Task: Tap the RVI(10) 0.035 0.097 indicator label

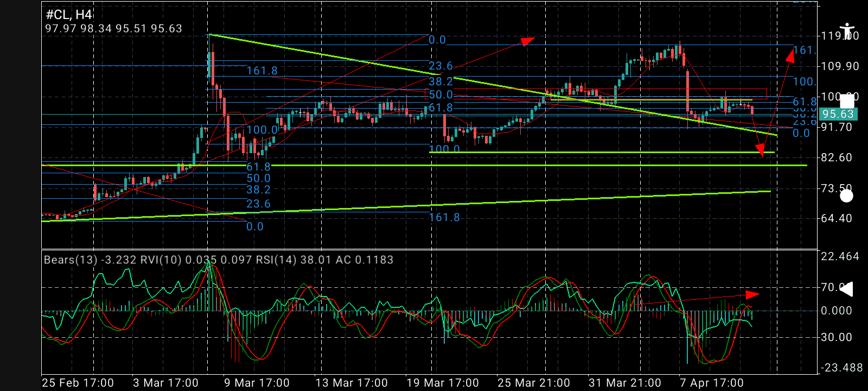Action: coord(196,260)
